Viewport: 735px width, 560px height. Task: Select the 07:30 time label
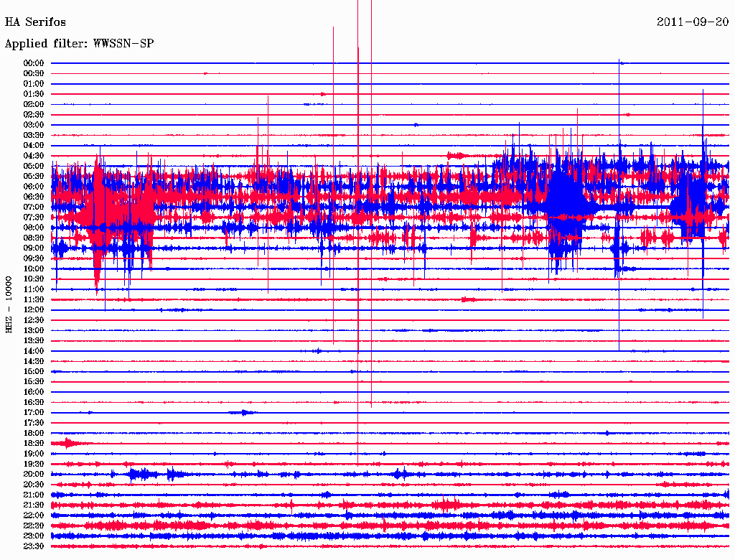pos(34,218)
